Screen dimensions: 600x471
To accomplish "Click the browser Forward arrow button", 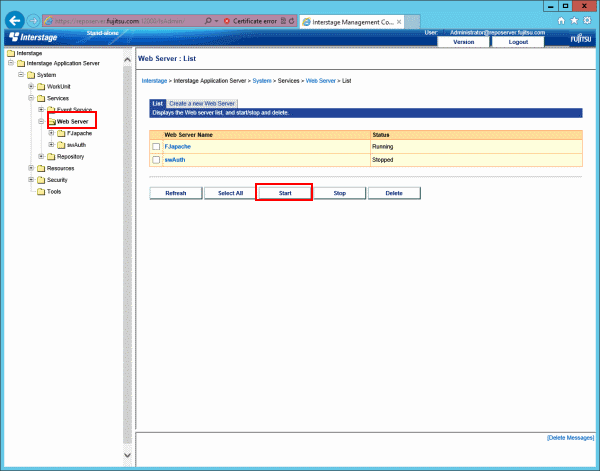I will 34,21.
